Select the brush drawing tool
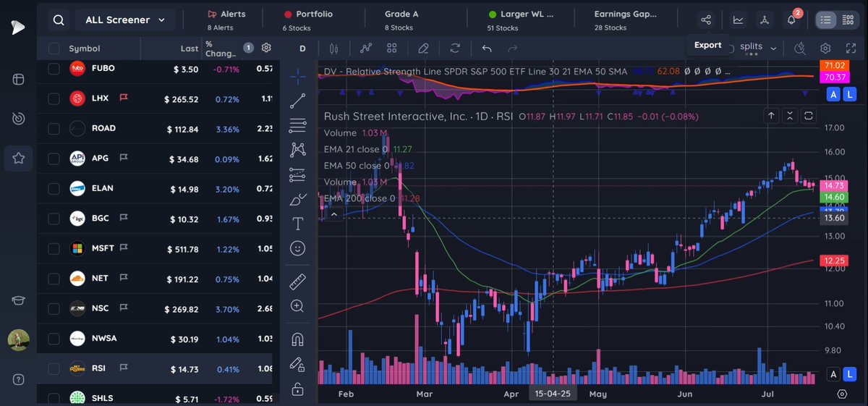 click(x=297, y=199)
